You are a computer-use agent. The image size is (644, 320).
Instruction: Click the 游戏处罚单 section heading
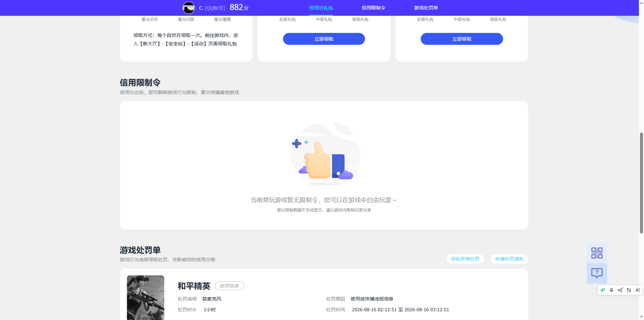(140, 250)
